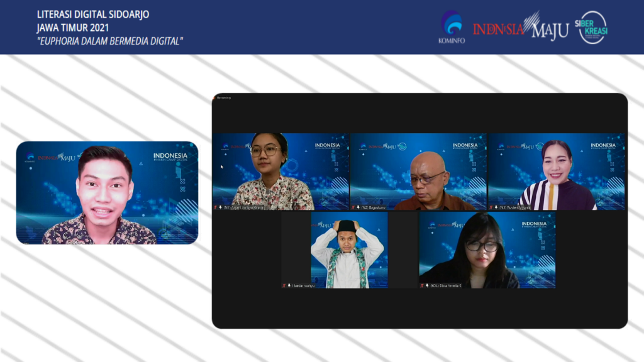Select the N2 Bagaskoro video tile
The width and height of the screenshot is (644, 362).
coord(418,170)
